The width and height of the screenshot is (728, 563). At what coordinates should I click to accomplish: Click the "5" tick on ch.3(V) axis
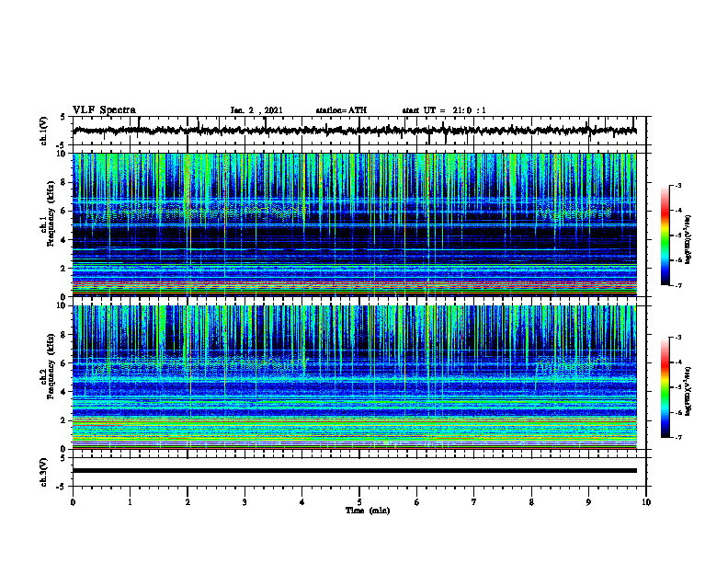63,458
